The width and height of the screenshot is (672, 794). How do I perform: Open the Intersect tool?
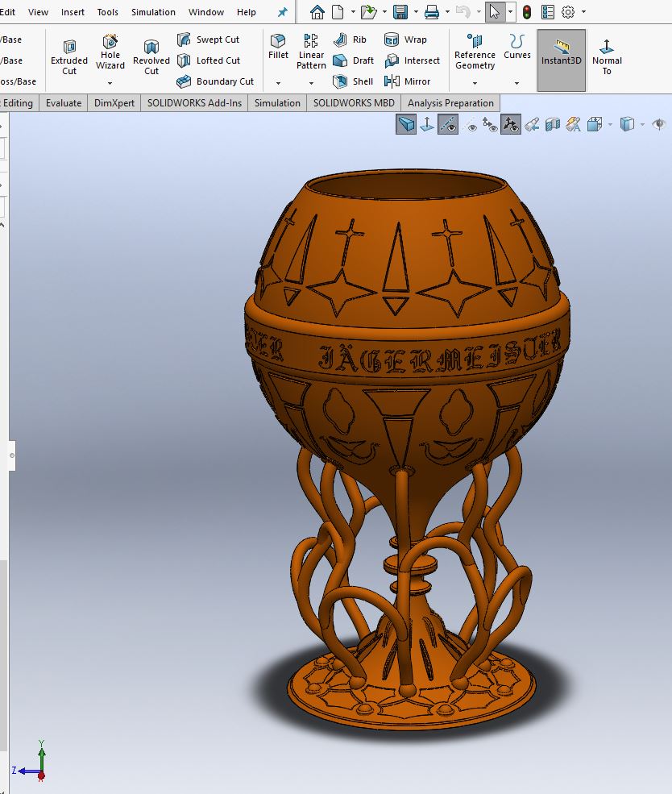point(412,60)
